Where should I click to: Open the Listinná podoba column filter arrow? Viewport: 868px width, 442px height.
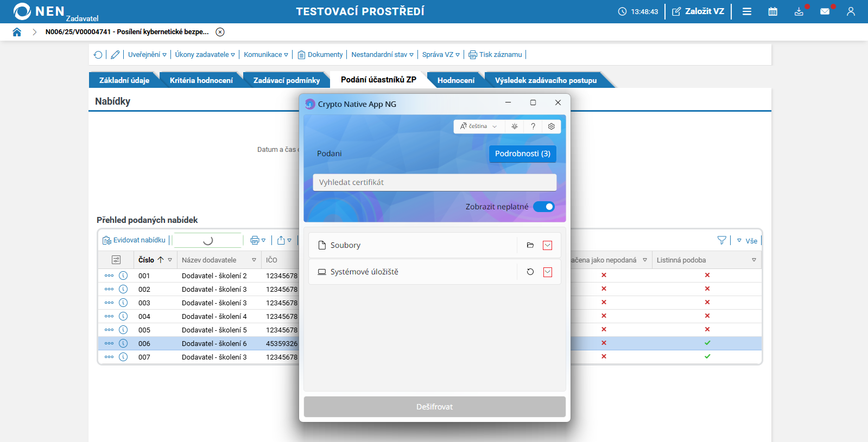[754, 260]
